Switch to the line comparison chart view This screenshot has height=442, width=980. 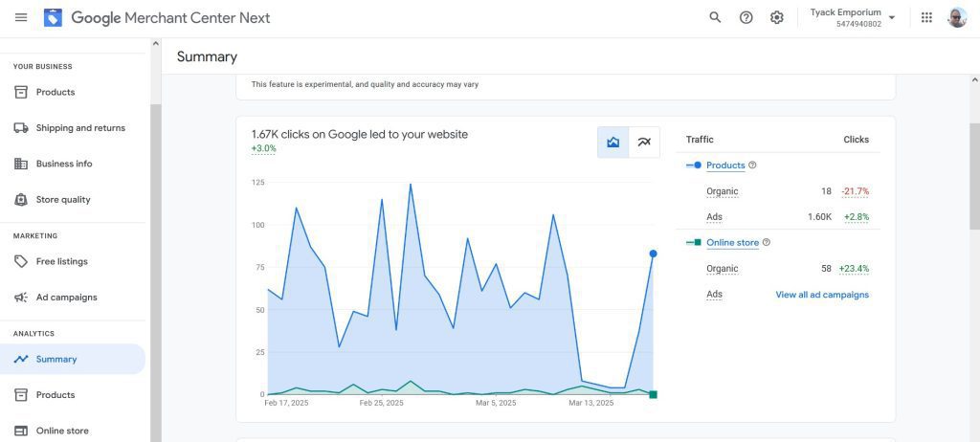(644, 143)
